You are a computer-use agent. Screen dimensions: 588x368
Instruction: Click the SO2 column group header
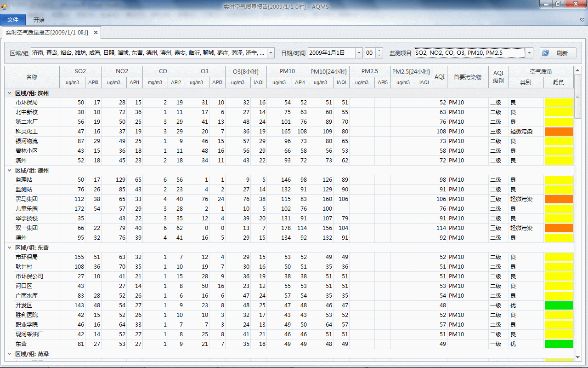pyautogui.click(x=80, y=71)
